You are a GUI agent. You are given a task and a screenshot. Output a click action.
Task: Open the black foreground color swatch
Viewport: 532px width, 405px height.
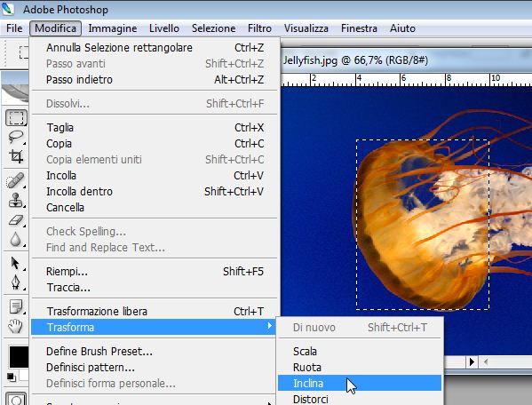19,357
